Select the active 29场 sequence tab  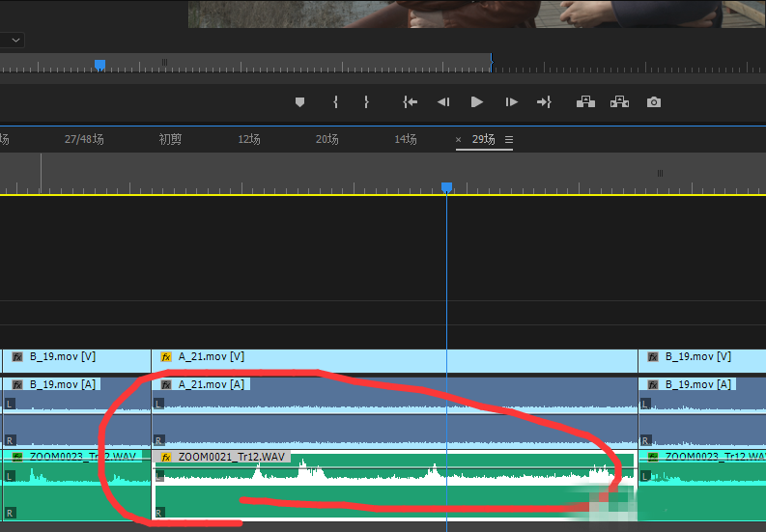pos(484,139)
